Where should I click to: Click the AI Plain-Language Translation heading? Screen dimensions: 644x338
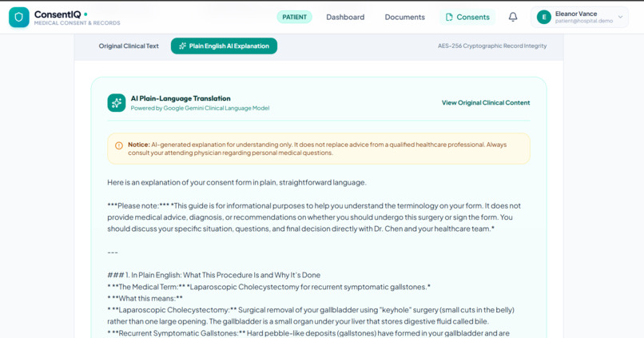pyautogui.click(x=181, y=98)
